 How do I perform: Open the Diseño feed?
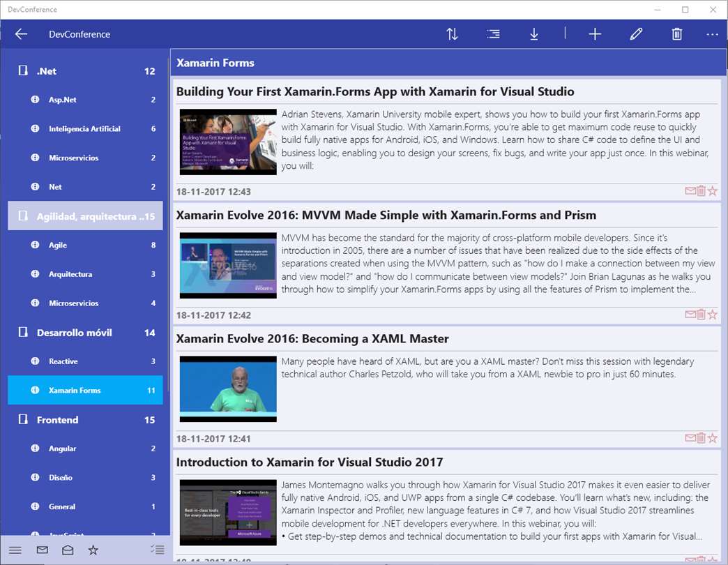86,477
